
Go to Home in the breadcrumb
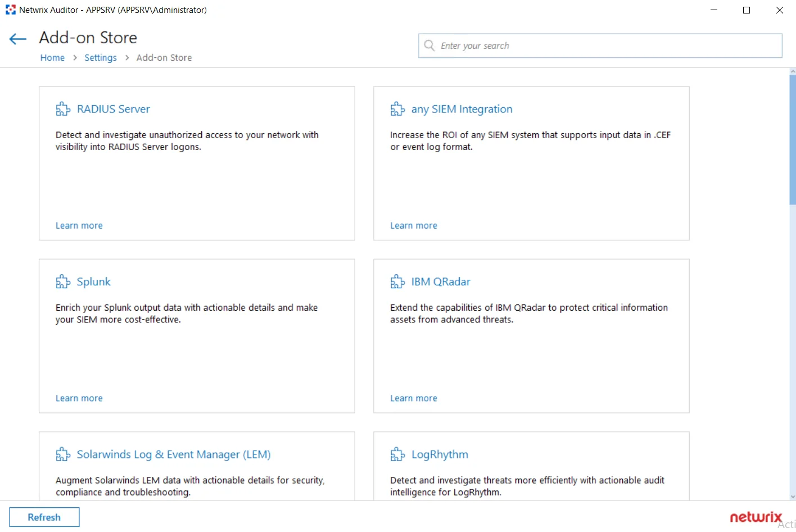pos(52,57)
